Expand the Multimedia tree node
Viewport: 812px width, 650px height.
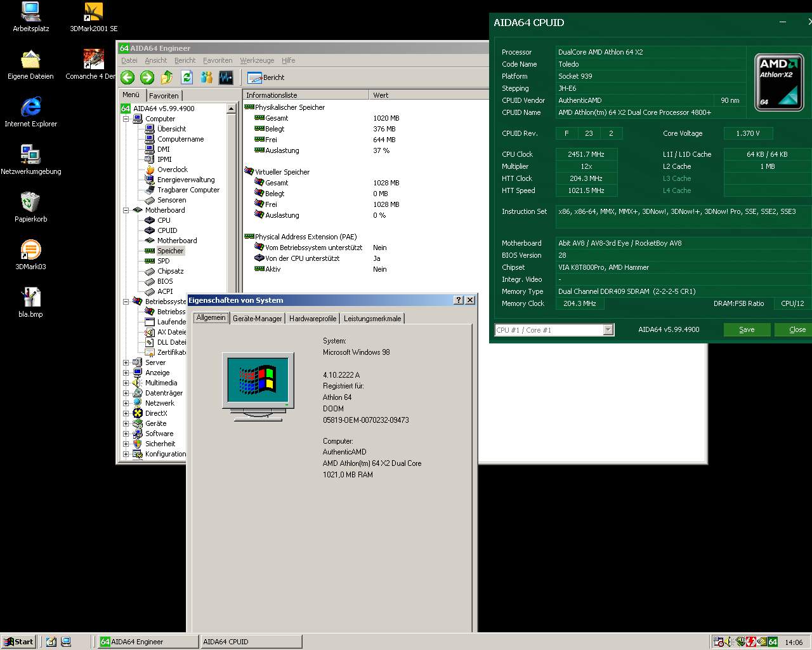tap(126, 383)
